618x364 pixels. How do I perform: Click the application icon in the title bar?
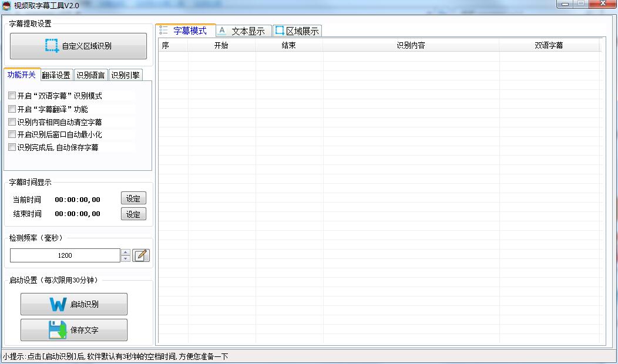[6, 5]
